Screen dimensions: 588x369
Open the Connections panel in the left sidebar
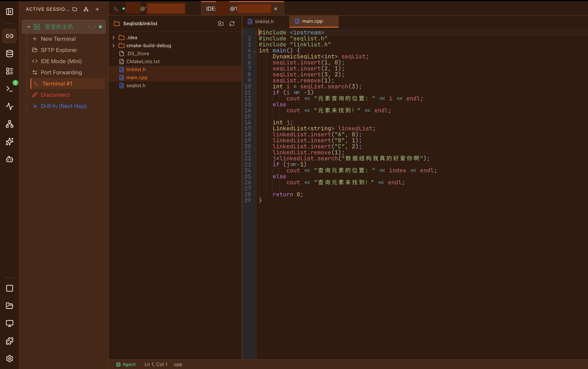tap(10, 36)
